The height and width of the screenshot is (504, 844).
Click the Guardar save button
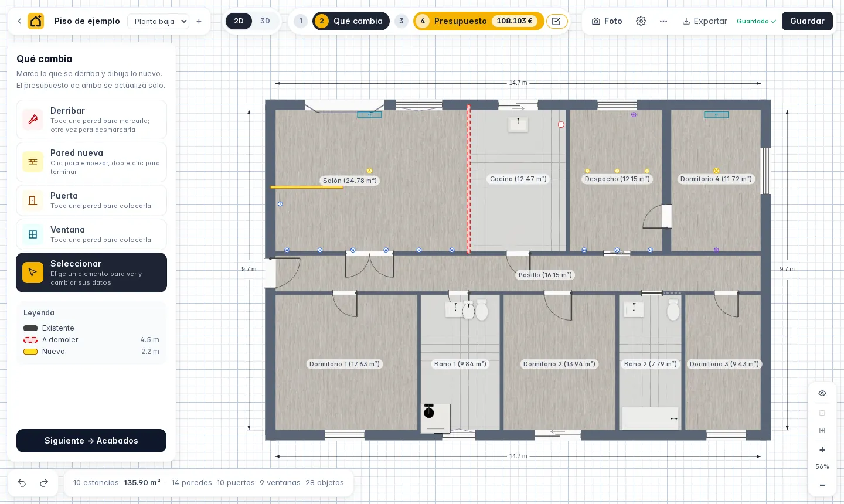tap(807, 21)
